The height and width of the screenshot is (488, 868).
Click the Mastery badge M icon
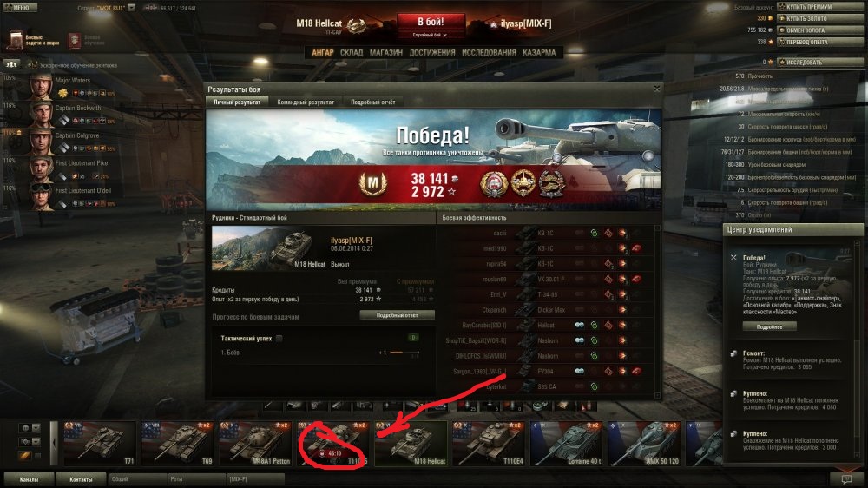tap(372, 183)
